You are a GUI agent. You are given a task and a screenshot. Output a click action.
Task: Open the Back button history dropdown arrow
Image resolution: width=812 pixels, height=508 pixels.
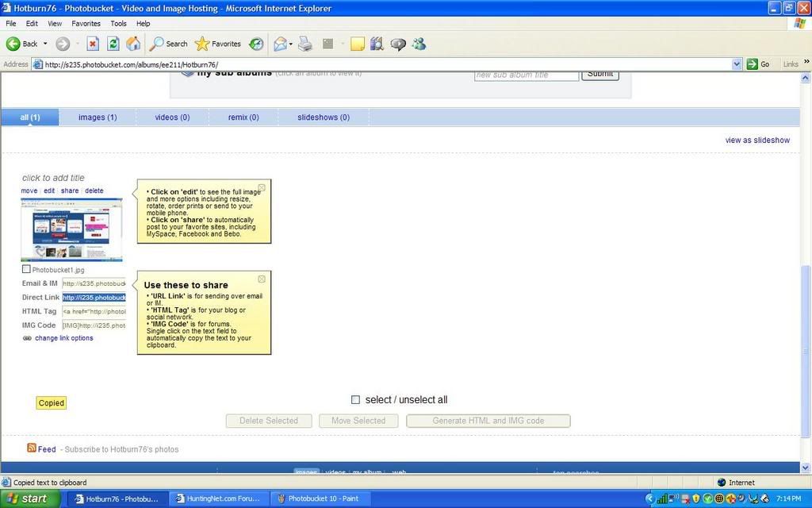45,44
